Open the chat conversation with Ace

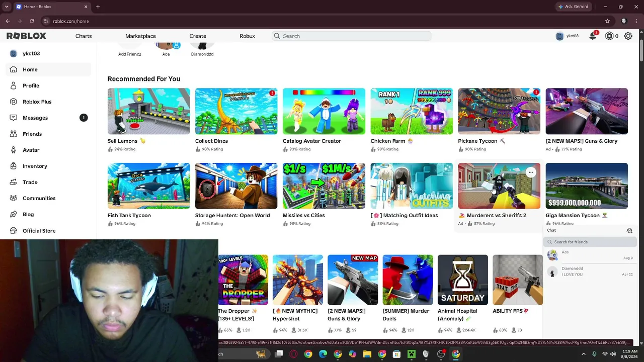click(x=589, y=255)
